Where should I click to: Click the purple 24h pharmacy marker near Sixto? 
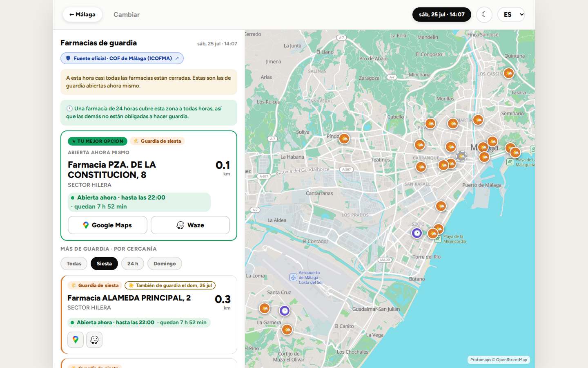pos(416,233)
